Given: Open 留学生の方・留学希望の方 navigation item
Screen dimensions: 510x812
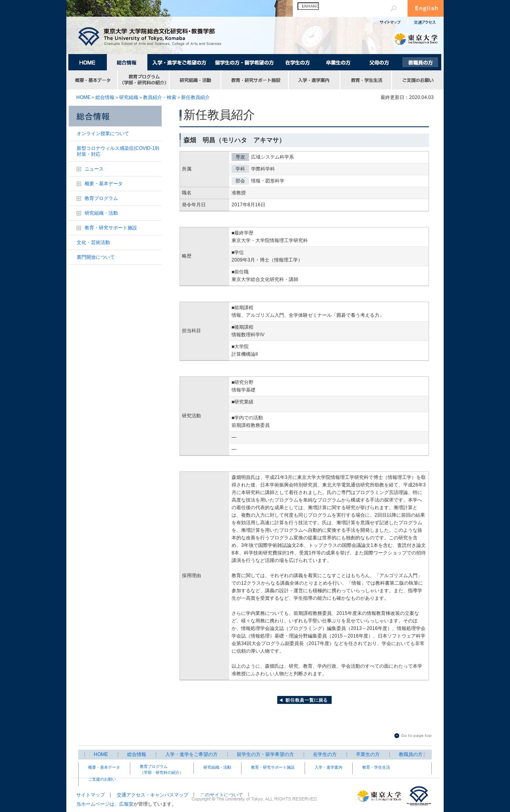Looking at the screenshot, I should pos(244,62).
